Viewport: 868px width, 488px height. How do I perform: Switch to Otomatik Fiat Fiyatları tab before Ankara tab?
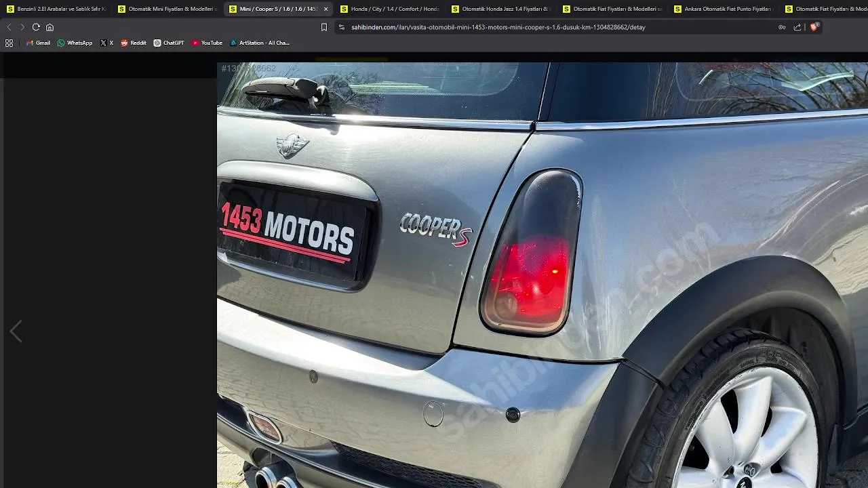[612, 9]
